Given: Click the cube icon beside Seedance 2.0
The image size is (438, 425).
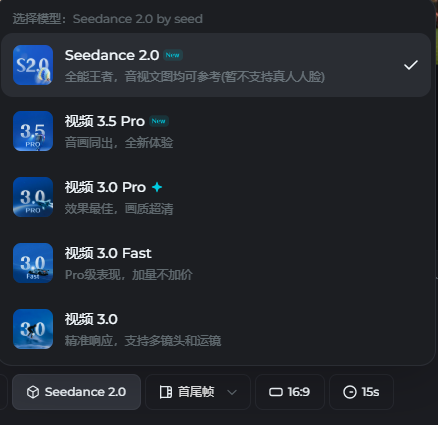Looking at the screenshot, I should click(x=33, y=392).
